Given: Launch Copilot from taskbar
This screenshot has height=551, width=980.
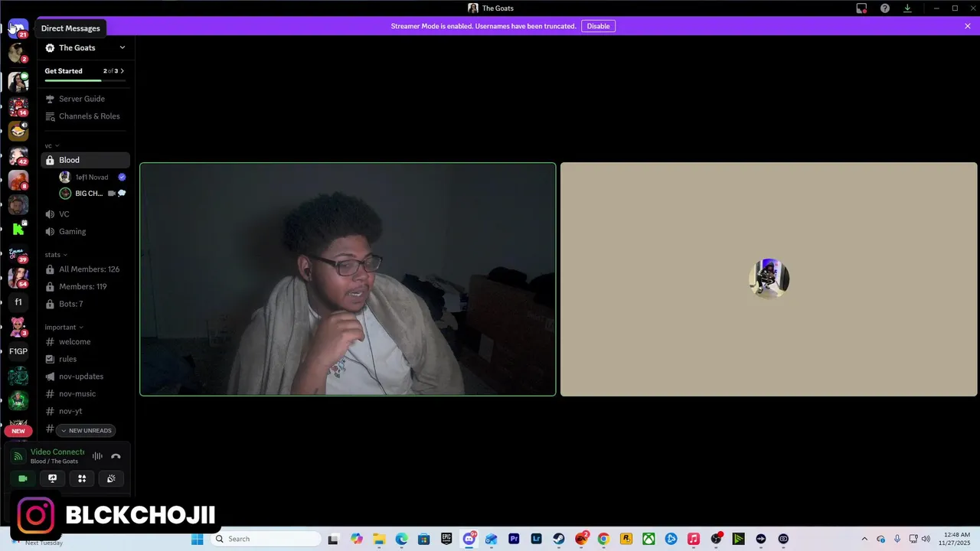Looking at the screenshot, I should [x=356, y=539].
